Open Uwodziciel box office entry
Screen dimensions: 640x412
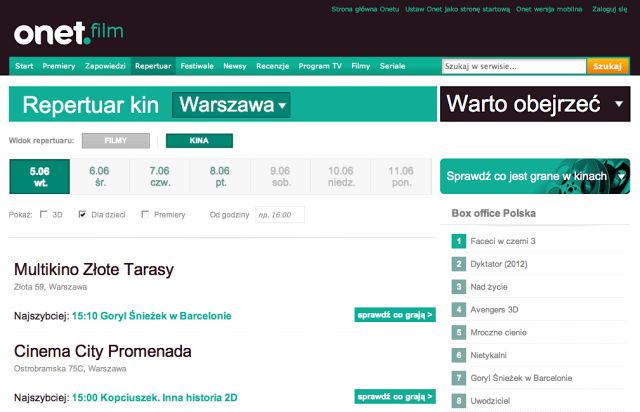click(x=490, y=401)
